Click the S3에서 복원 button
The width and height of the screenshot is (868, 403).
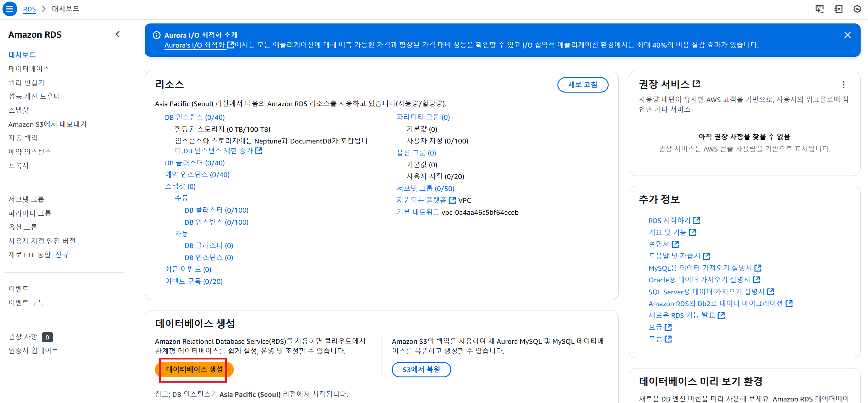[421, 369]
